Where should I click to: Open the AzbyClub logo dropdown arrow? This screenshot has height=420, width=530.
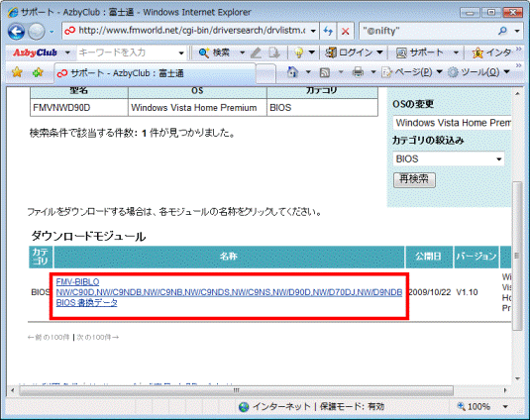(67, 52)
